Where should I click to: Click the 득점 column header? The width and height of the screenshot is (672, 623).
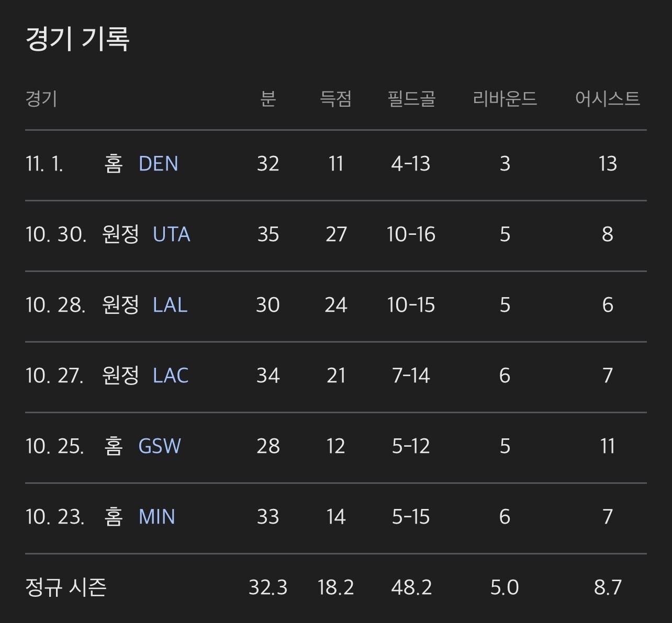pyautogui.click(x=335, y=98)
